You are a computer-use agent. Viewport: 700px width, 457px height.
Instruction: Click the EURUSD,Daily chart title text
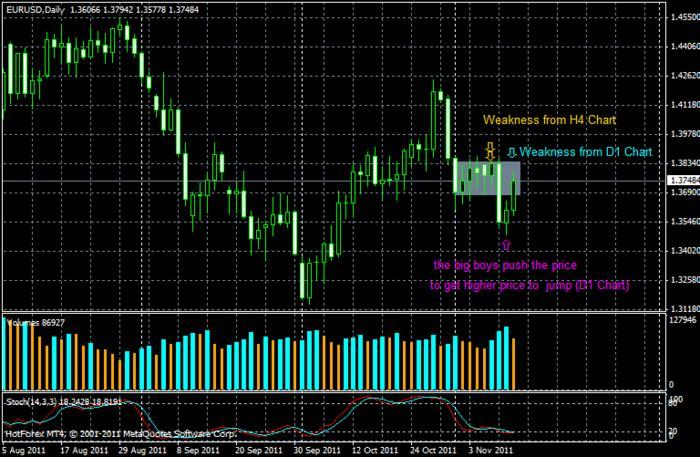click(x=36, y=9)
